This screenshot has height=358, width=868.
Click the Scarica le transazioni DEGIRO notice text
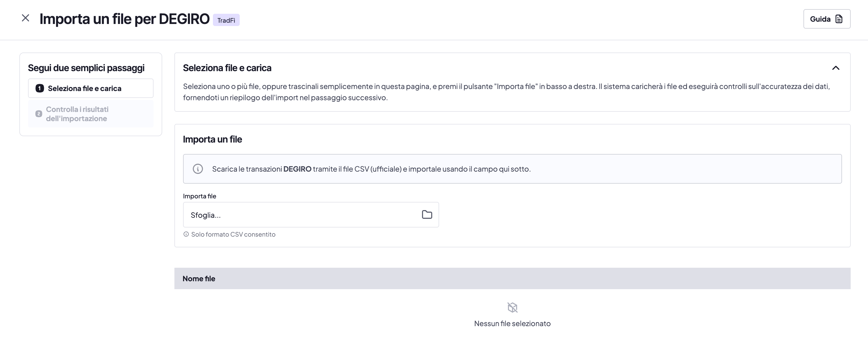coord(371,169)
